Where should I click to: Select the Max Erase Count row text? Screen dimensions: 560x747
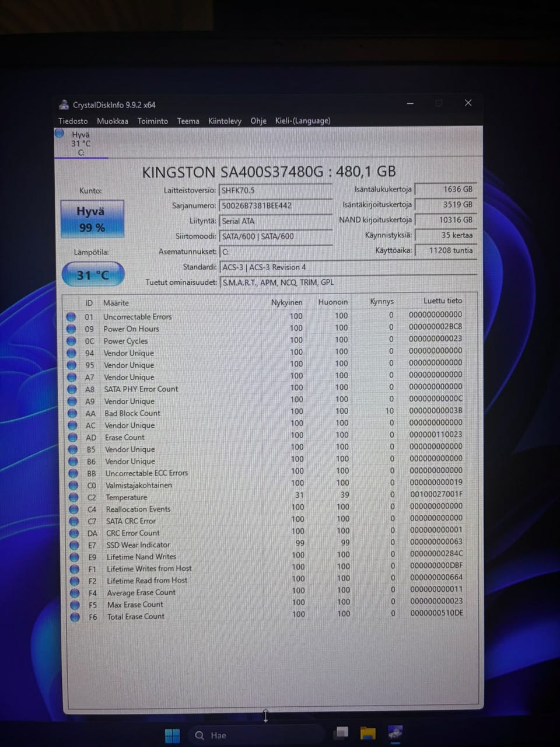135,605
